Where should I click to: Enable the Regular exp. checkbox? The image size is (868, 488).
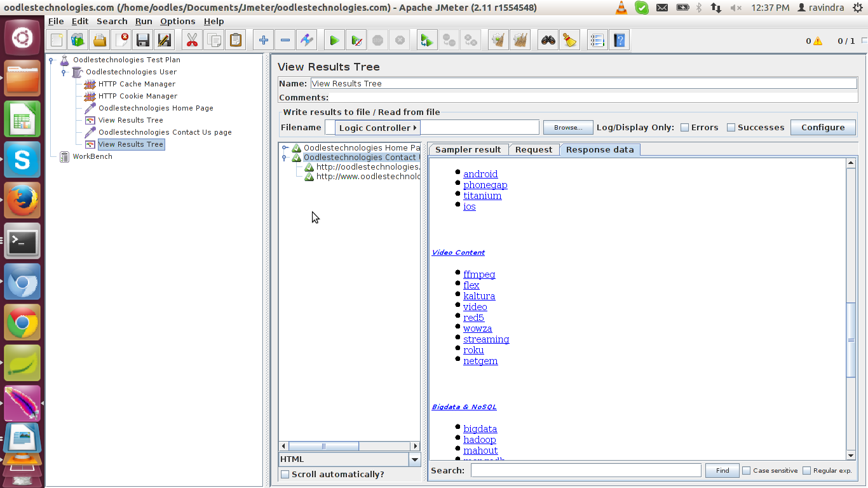807,471
